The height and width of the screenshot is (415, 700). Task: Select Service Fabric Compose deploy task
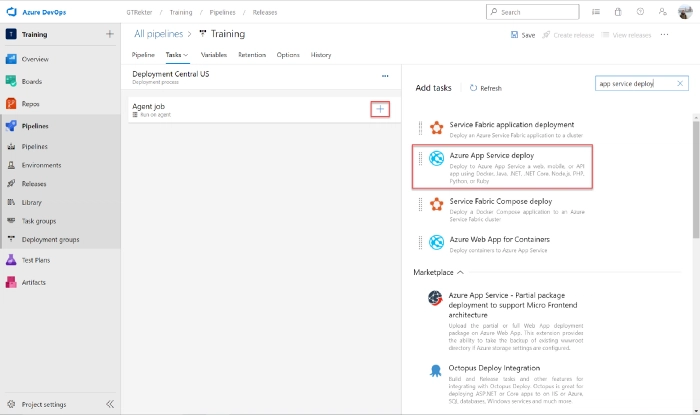pyautogui.click(x=502, y=209)
